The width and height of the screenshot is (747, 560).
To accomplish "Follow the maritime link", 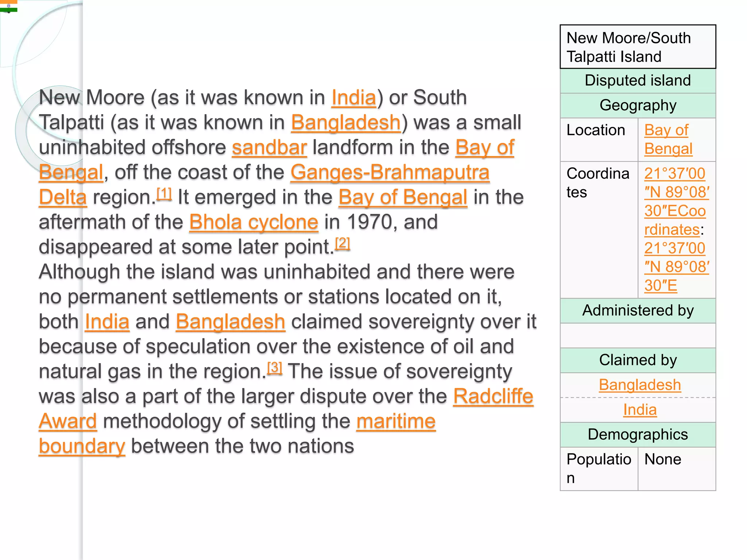I will click(x=396, y=421).
